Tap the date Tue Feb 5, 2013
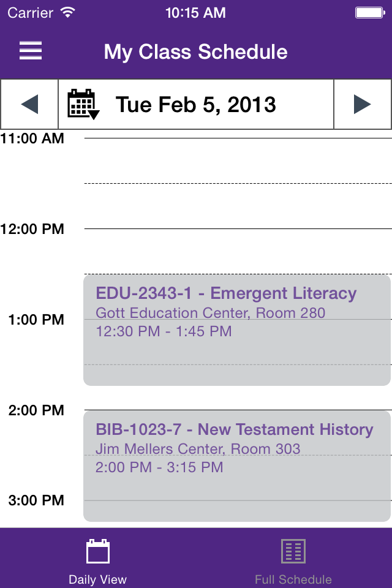This screenshot has height=588, width=392. pos(196,105)
